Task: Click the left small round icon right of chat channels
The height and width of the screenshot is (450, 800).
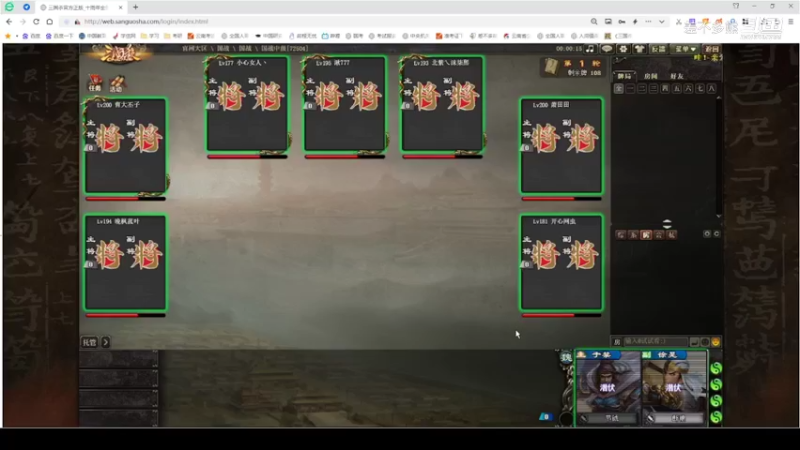Action: click(x=707, y=234)
